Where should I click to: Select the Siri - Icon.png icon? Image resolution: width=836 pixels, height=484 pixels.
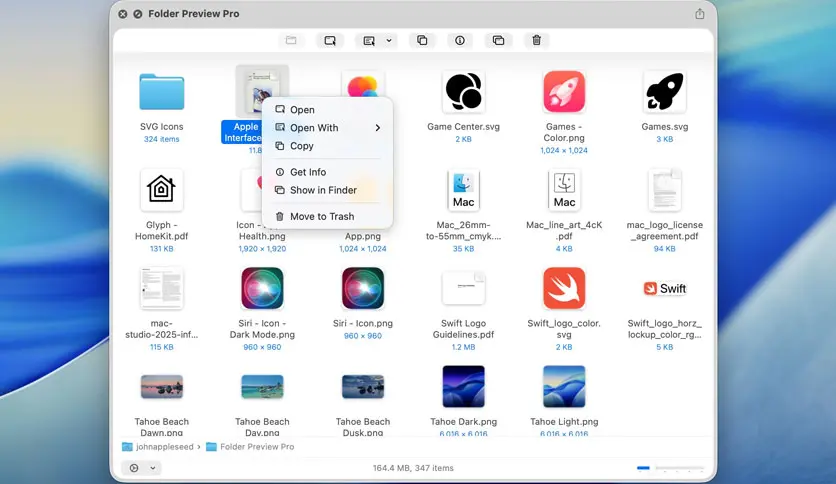(363, 288)
